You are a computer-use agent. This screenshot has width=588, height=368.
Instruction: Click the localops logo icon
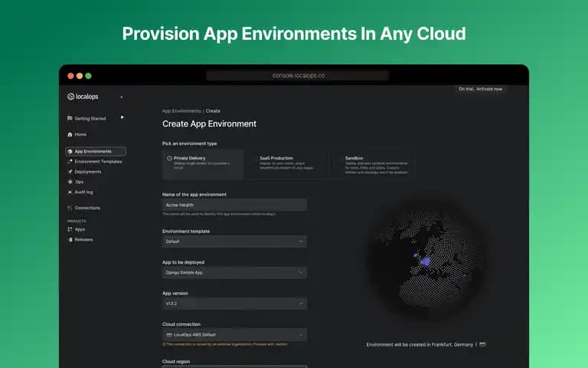click(70, 97)
